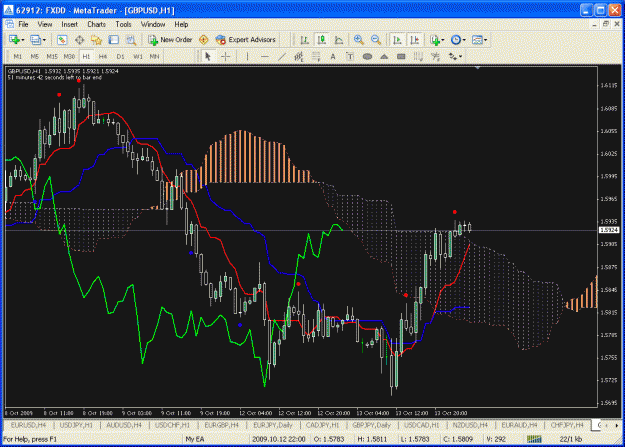Image resolution: width=625 pixels, height=447 pixels.
Task: Select the Andrews Pitchfork tool
Action: (x=435, y=57)
